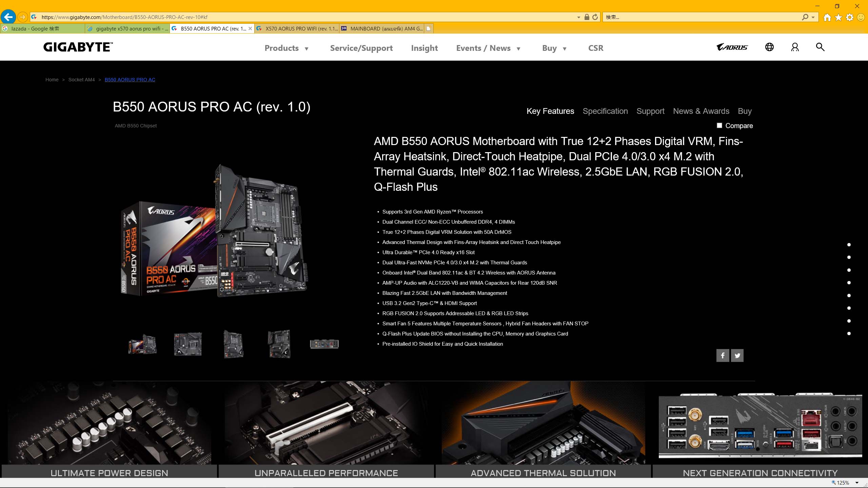The width and height of the screenshot is (868, 488).
Task: Click the search magnifier in browser search box
Action: click(x=805, y=17)
